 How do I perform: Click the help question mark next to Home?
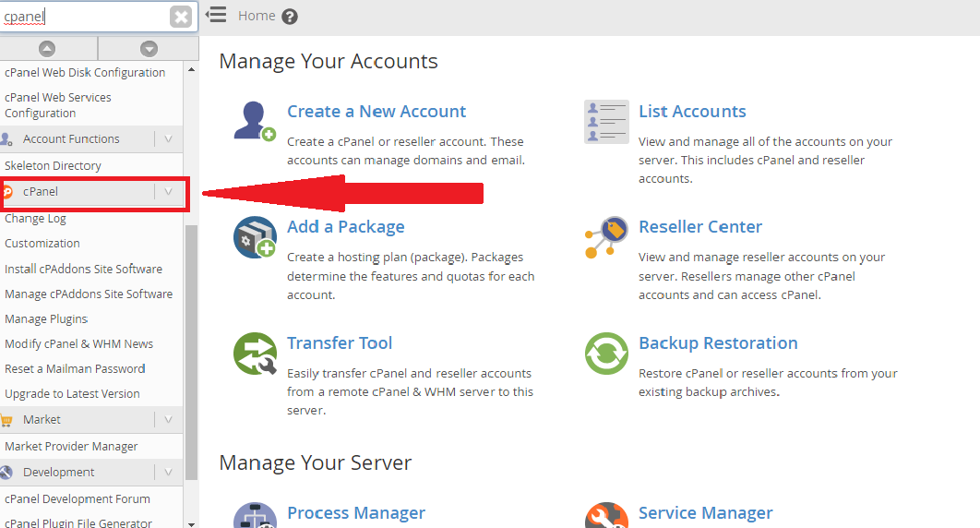click(290, 16)
